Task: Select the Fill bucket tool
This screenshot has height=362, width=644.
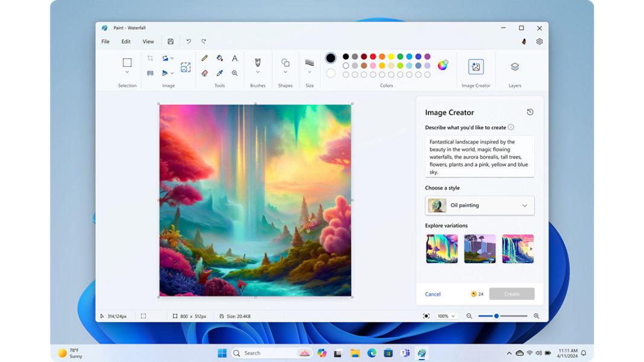Action: (x=219, y=59)
